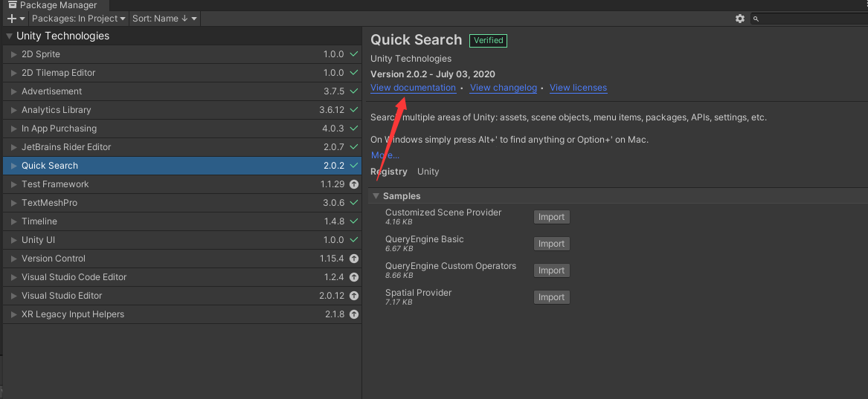Expand versions of TextMeshPro package
This screenshot has width=868, height=399.
(14, 203)
